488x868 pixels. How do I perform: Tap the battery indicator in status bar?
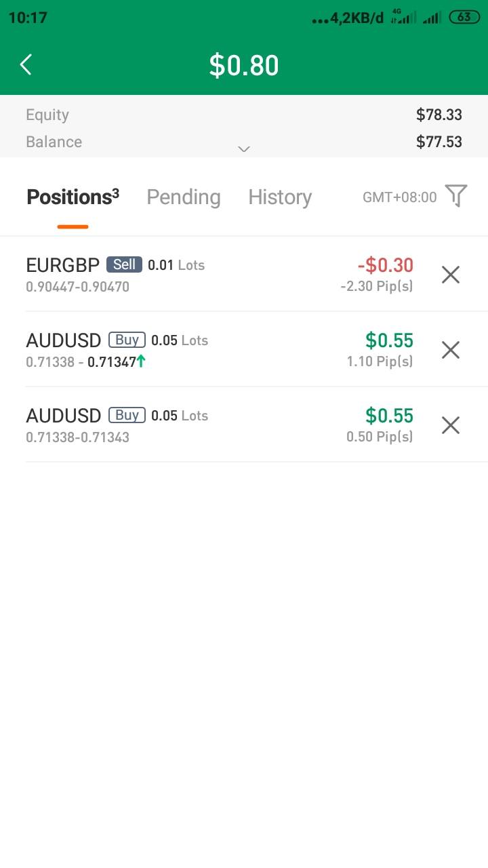(x=464, y=18)
